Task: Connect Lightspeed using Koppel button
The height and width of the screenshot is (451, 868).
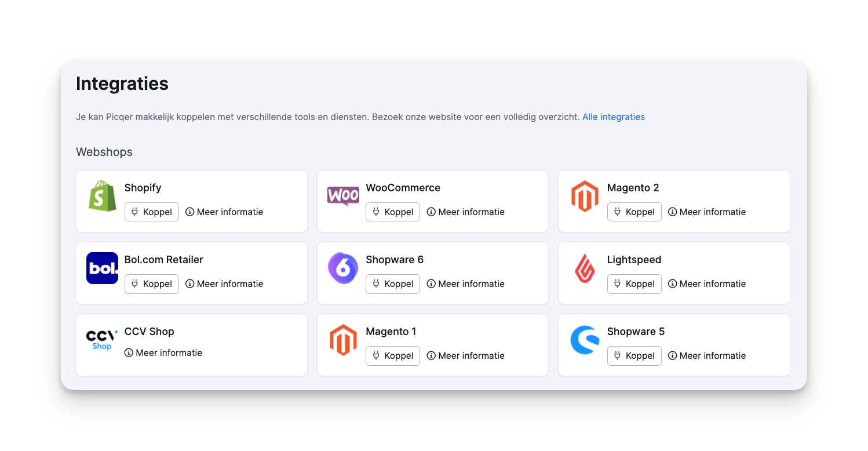Action: (634, 284)
